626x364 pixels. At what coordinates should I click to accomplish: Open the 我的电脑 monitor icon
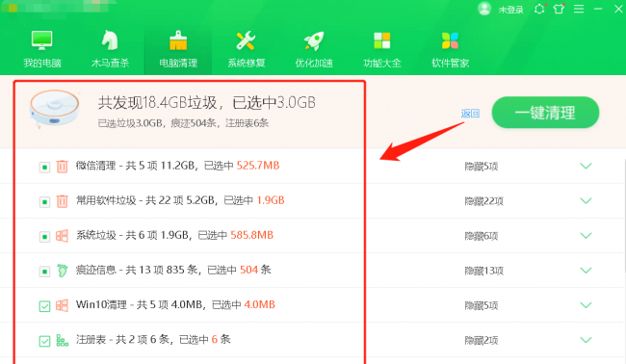point(42,39)
